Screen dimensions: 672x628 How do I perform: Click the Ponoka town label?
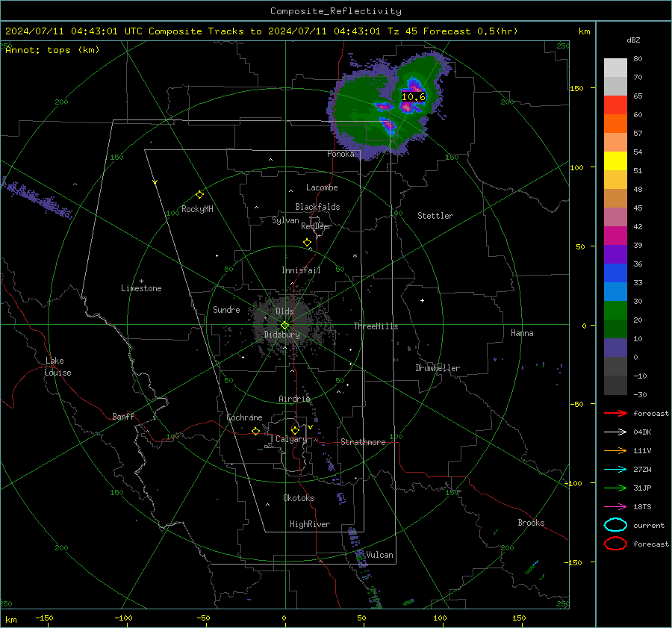click(340, 154)
